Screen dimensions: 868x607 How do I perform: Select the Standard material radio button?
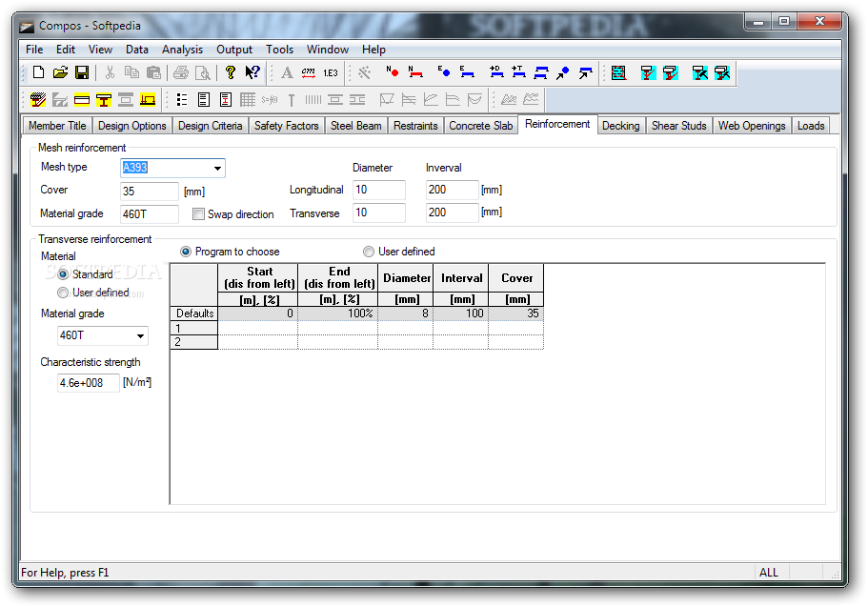pos(63,274)
